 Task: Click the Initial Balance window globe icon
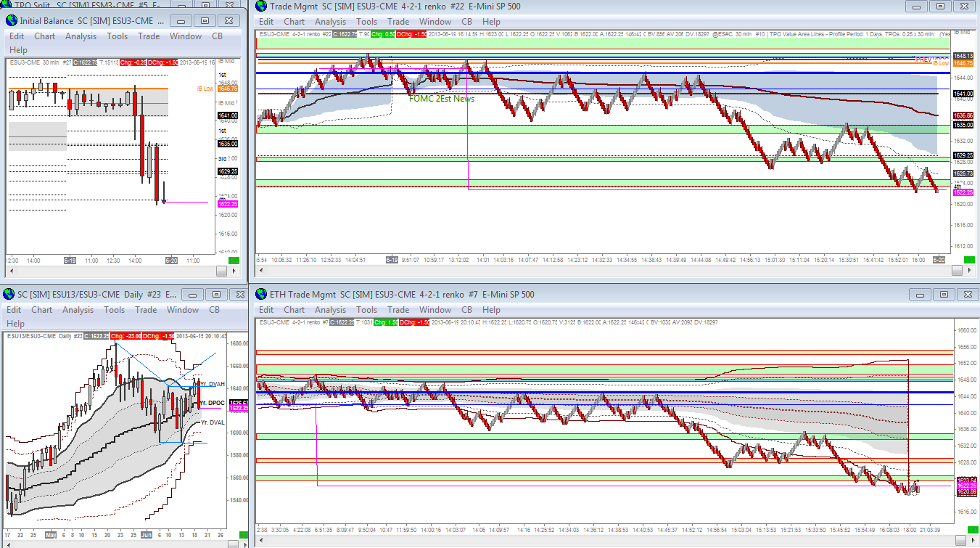point(12,20)
